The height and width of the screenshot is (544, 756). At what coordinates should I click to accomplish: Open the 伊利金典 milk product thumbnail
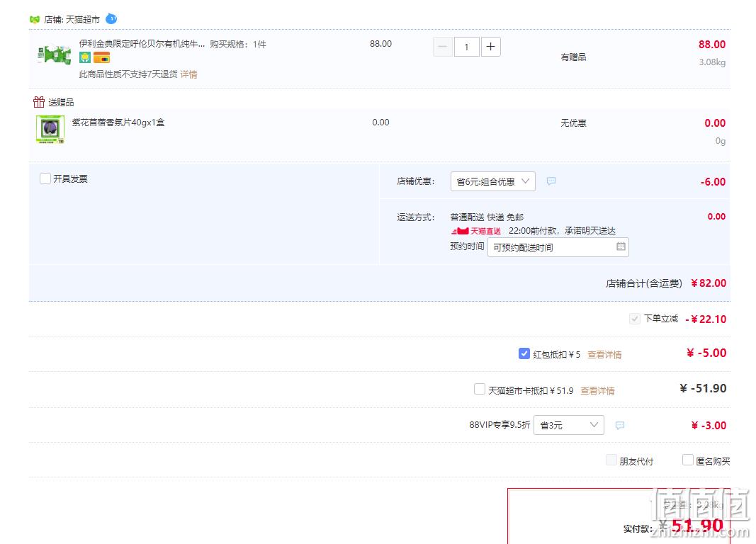[x=55, y=55]
